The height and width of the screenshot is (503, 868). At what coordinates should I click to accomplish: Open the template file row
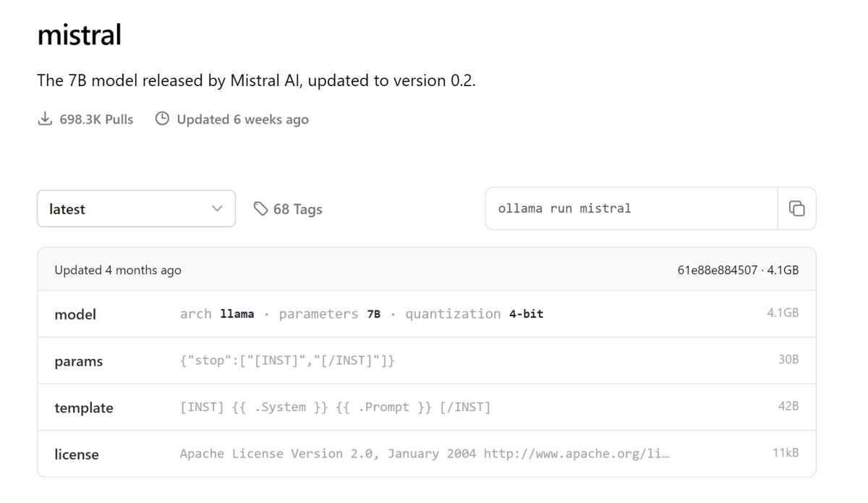pos(427,407)
